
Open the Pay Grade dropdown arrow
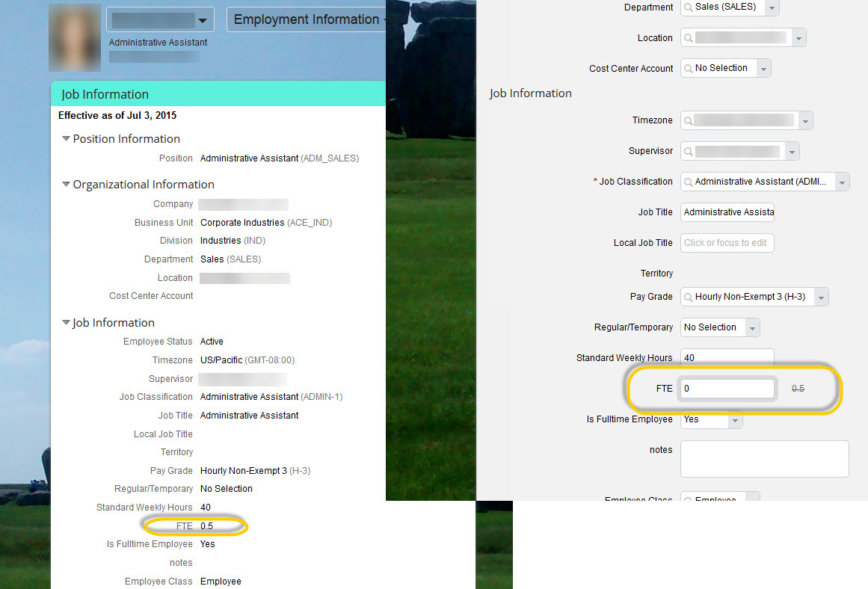(822, 297)
